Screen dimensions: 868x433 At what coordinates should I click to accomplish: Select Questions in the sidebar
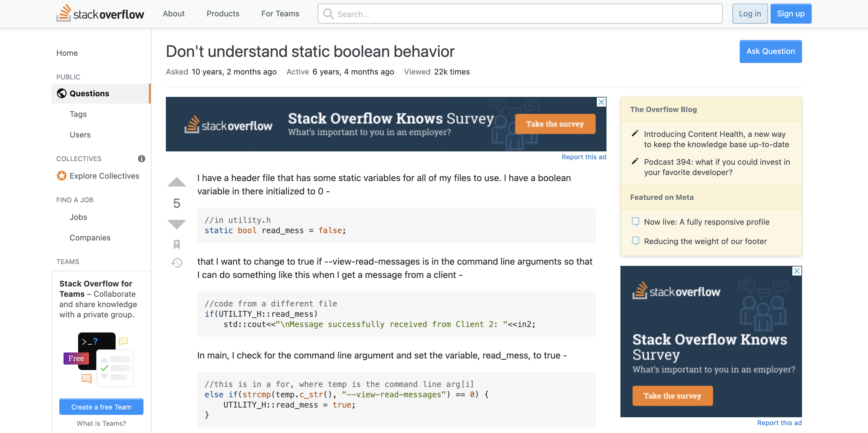[x=100, y=93]
